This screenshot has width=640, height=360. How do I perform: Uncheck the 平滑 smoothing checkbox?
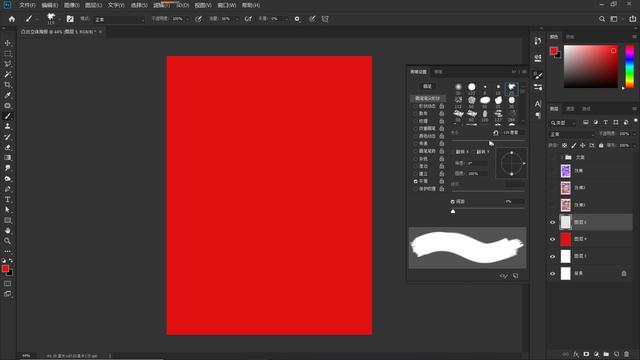tap(416, 181)
